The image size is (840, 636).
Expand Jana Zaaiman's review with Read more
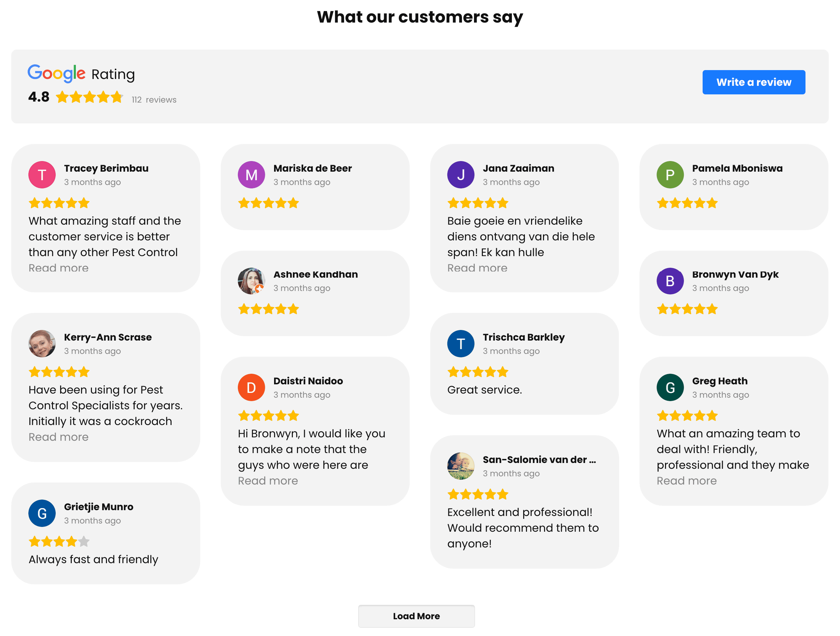click(477, 268)
